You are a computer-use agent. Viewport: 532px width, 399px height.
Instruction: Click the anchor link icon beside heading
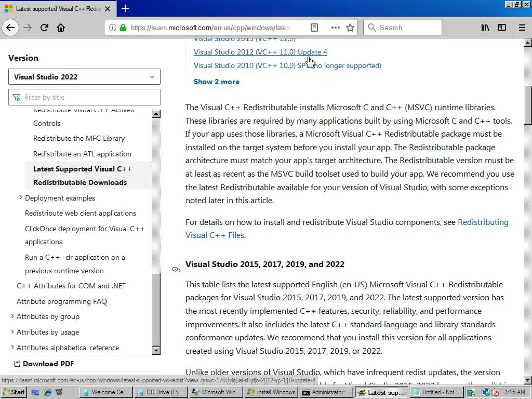coord(176,270)
